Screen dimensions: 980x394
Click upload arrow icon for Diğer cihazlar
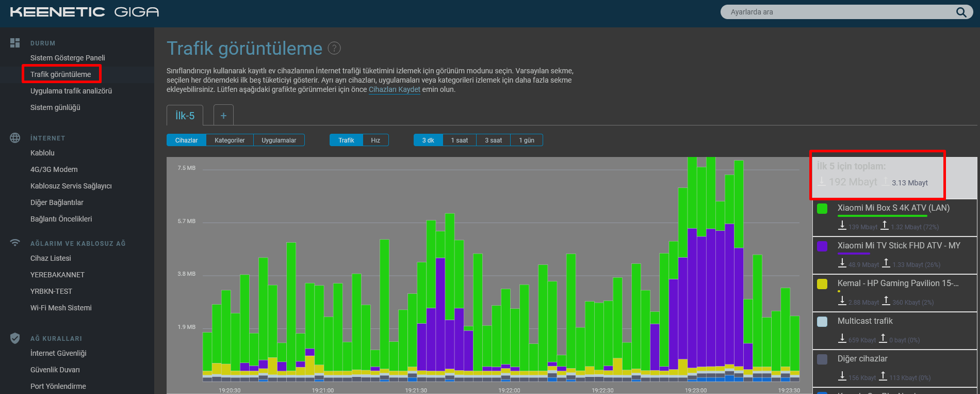point(883,376)
